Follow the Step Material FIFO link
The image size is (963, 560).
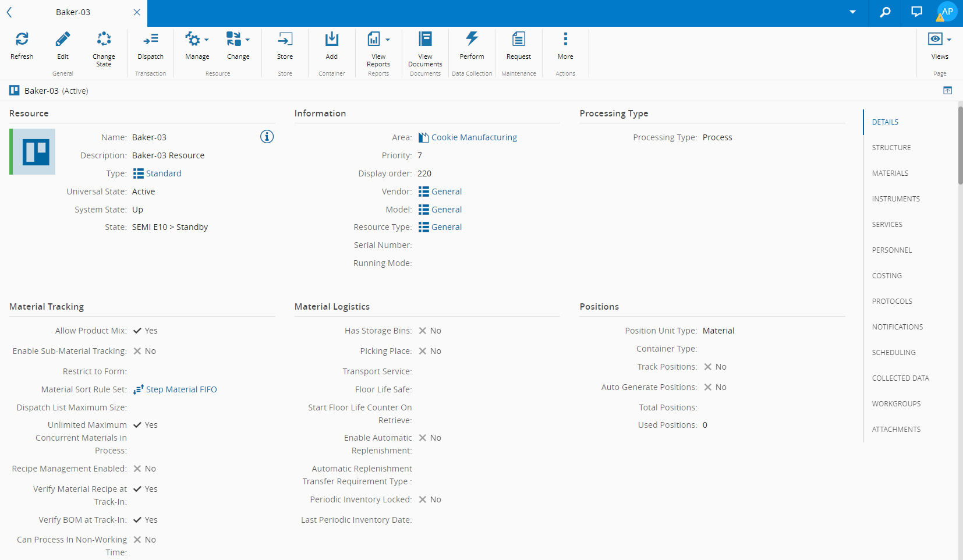tap(181, 389)
